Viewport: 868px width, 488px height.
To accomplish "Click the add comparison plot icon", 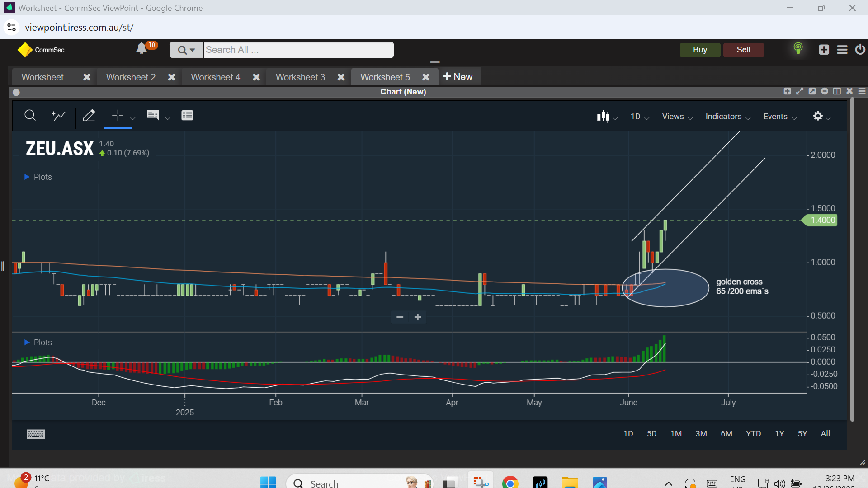I will [58, 116].
